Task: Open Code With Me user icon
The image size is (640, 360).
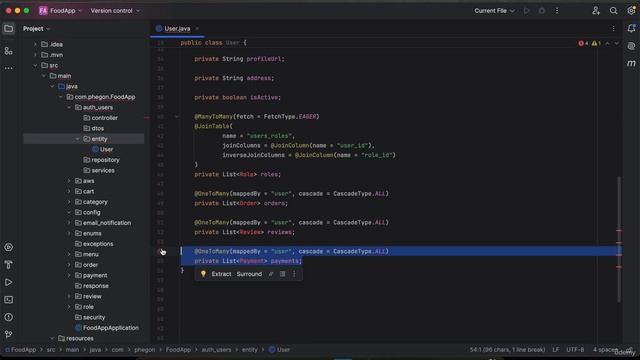Action: [596, 11]
